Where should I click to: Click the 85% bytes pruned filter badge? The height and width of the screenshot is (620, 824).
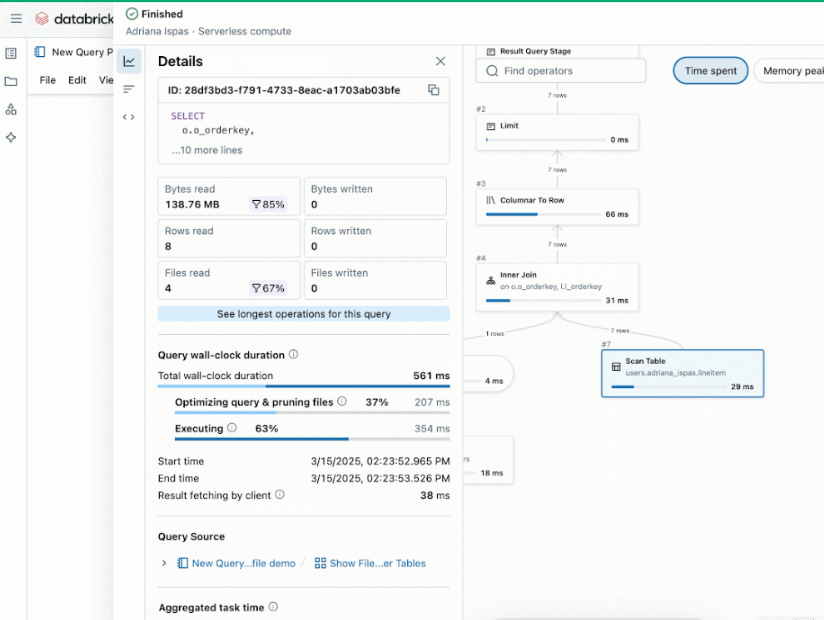(268, 204)
